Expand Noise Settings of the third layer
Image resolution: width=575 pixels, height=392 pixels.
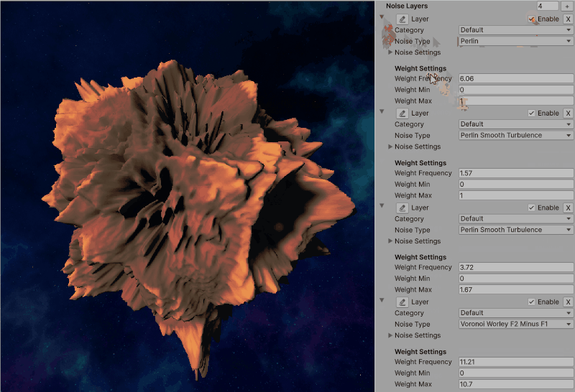click(x=390, y=241)
